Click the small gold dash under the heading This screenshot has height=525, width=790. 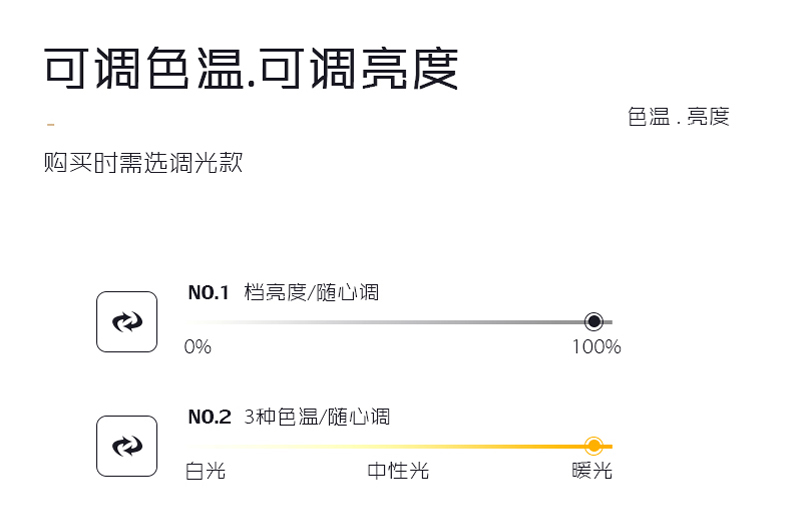50,124
